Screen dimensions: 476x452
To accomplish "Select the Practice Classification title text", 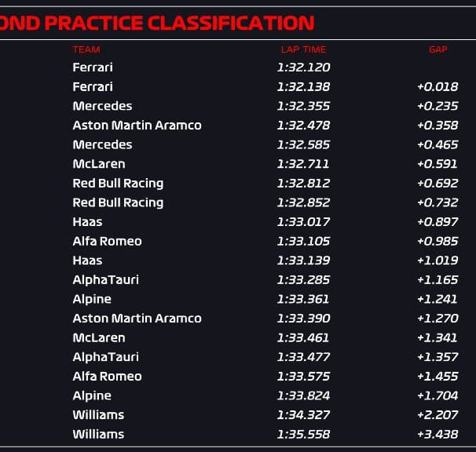I will click(157, 23).
